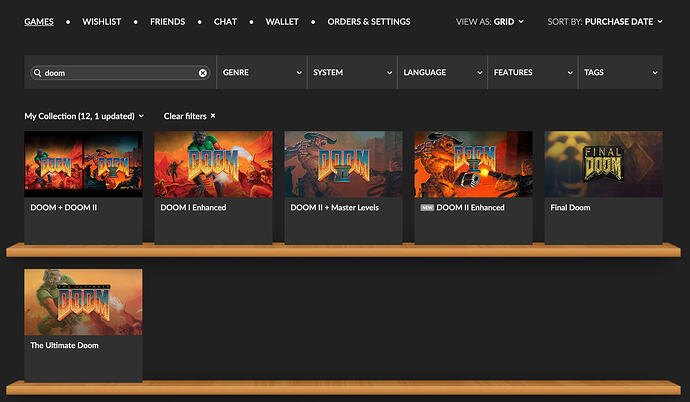Open the DOOM + DOOM II cover thumbnail
The height and width of the screenshot is (402, 690).
point(83,164)
